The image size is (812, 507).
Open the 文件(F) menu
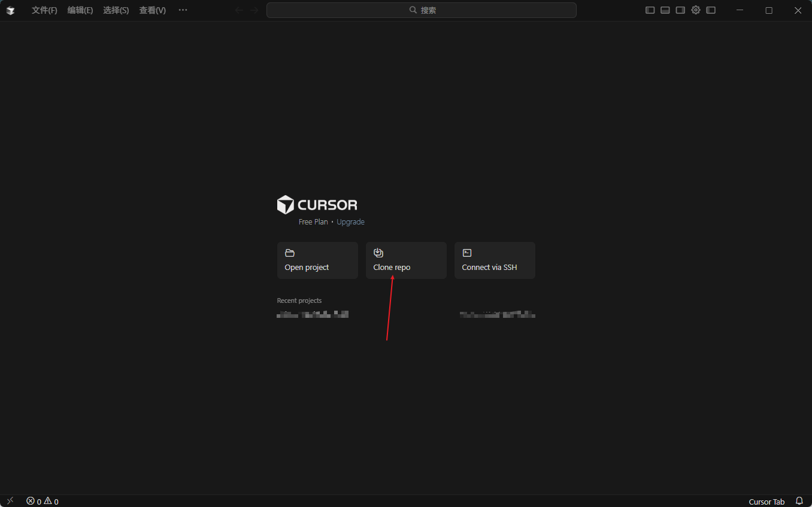44,10
